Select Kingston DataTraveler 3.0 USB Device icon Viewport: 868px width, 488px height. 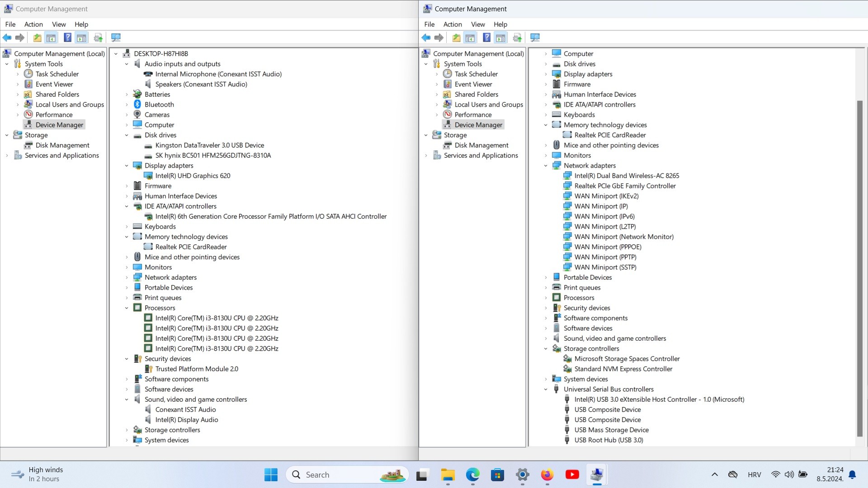(x=148, y=145)
